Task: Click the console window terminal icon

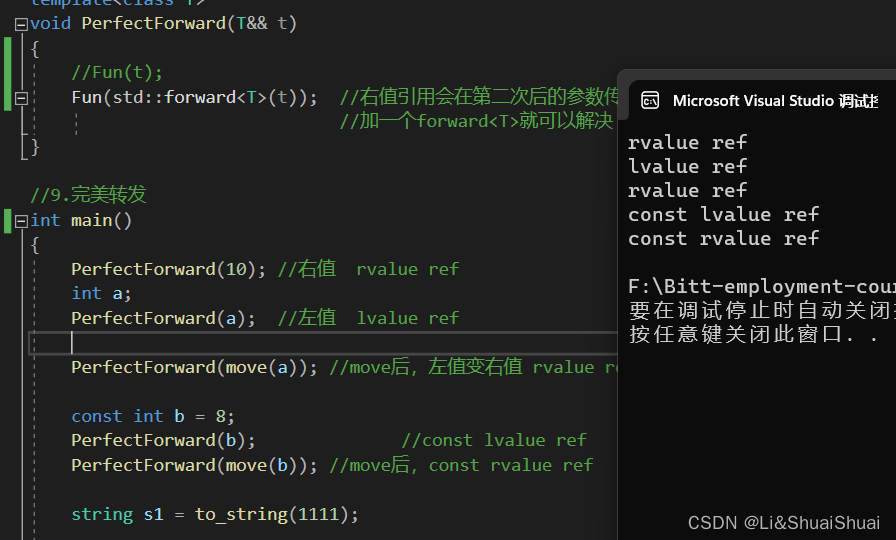Action: click(x=650, y=101)
